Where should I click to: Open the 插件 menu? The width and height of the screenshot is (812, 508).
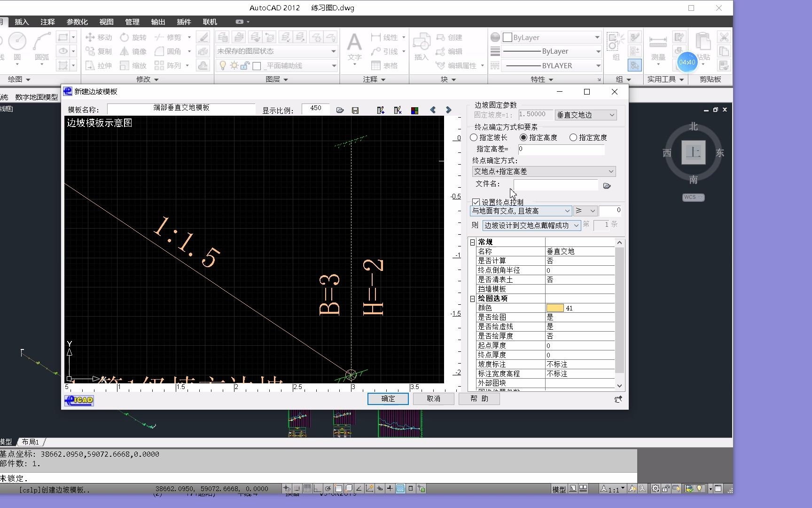184,22
